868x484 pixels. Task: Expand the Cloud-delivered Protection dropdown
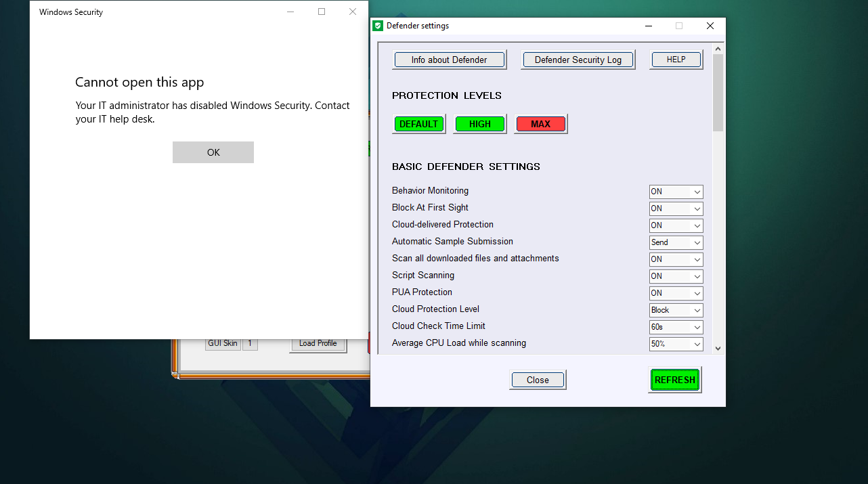point(676,225)
